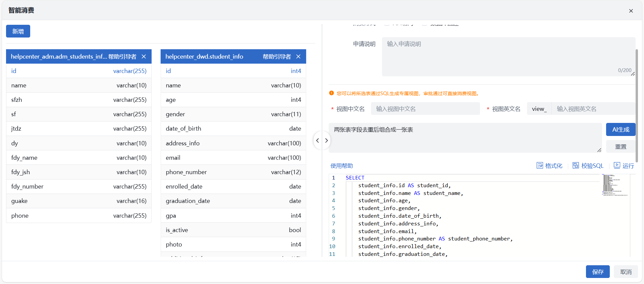Screen dimensions: 644x284
Task: Select the gender field row
Action: tap(233, 114)
